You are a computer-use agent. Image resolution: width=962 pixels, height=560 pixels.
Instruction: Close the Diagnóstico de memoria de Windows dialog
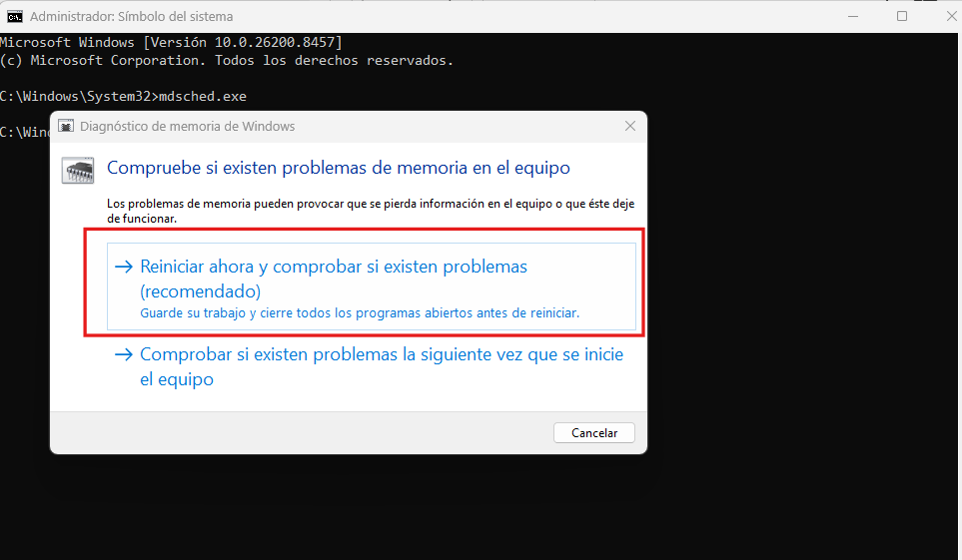629,126
